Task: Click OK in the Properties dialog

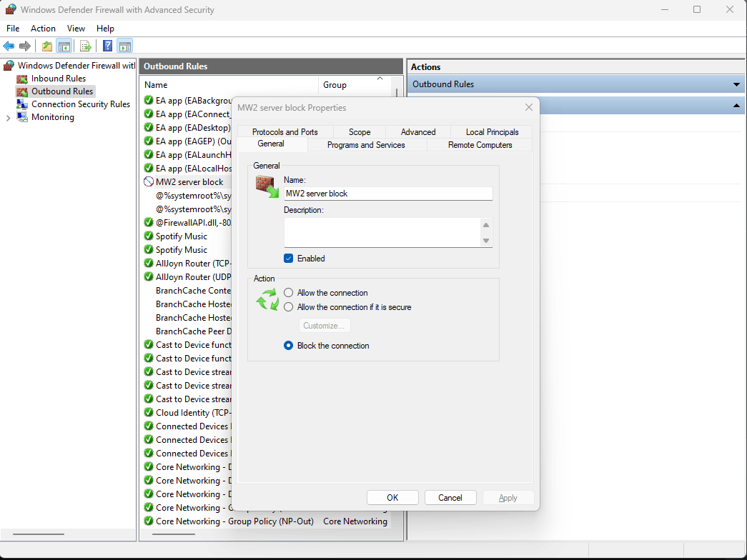Action: coord(392,498)
